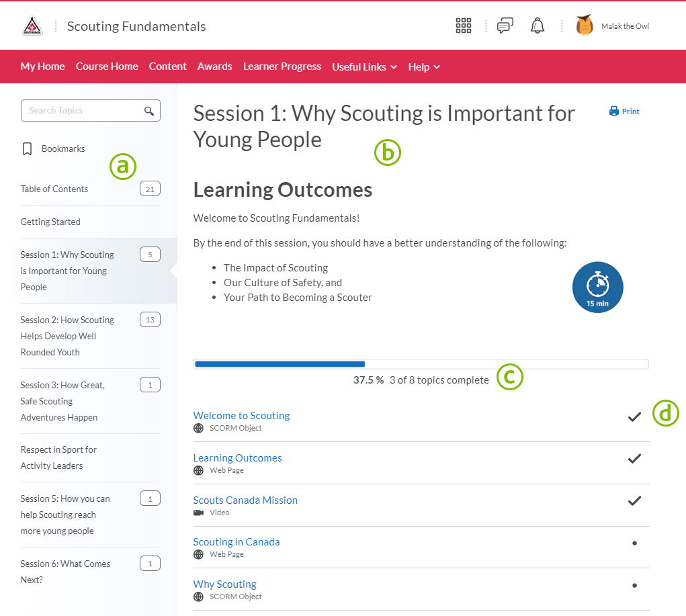Click the Welcome to Scouting completion checkmark
This screenshot has height=616, width=686.
click(x=634, y=417)
